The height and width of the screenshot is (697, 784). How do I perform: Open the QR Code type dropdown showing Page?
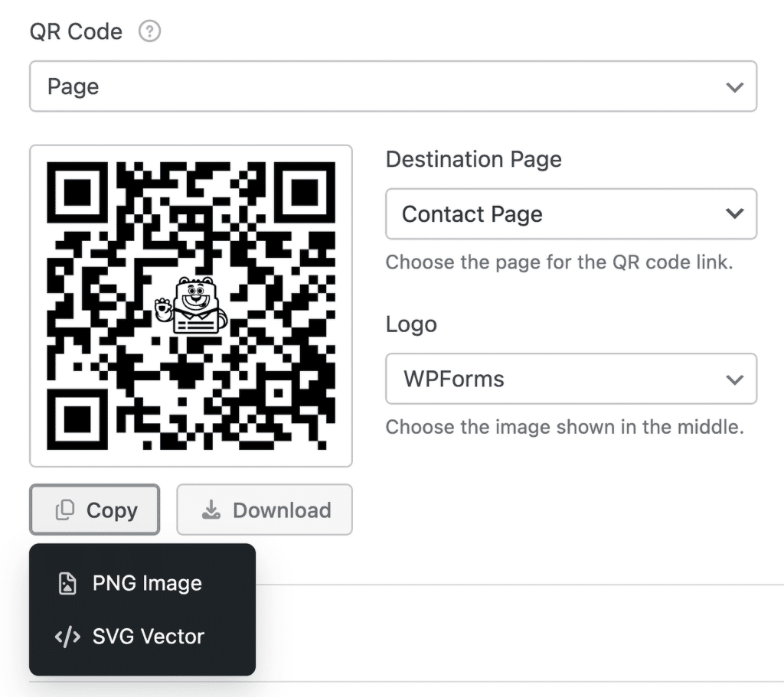click(393, 86)
